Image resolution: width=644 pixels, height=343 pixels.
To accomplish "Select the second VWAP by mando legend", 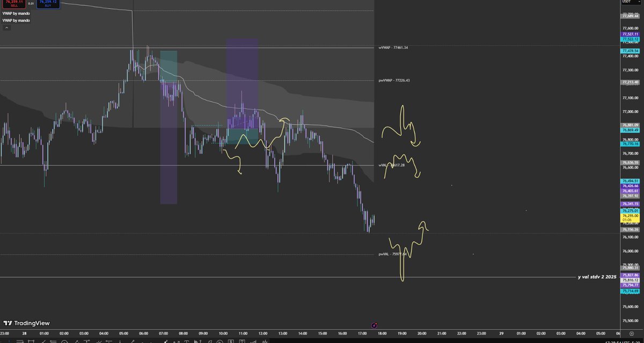I will coord(16,20).
